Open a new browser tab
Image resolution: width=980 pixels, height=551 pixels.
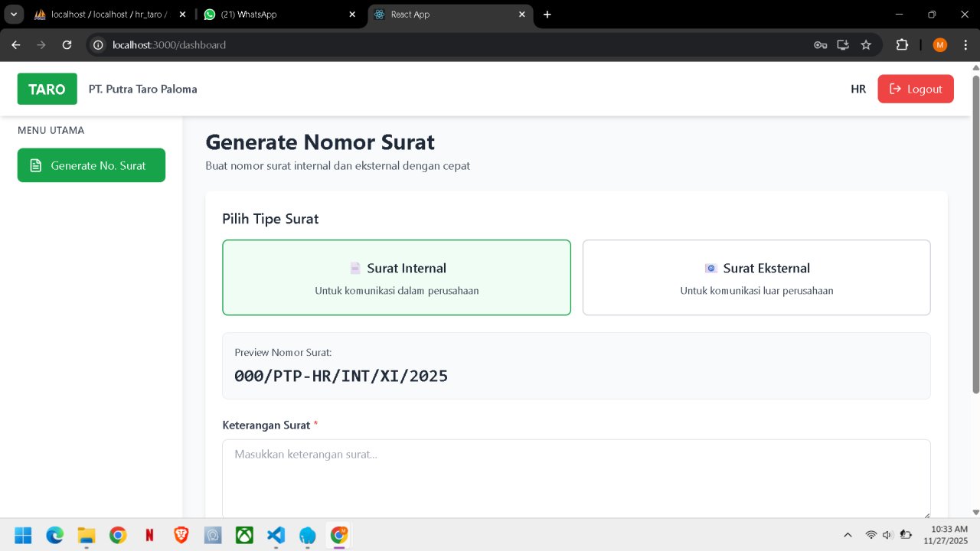[x=547, y=15]
